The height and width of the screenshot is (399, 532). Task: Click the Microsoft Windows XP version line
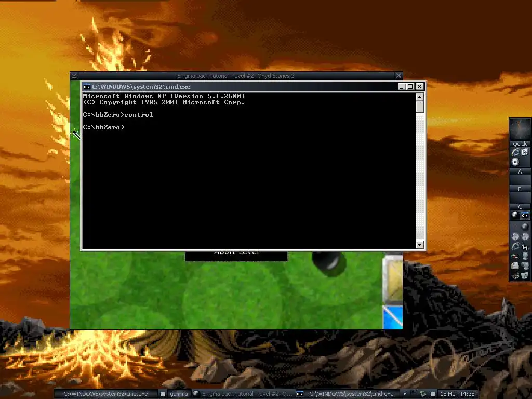(x=164, y=96)
